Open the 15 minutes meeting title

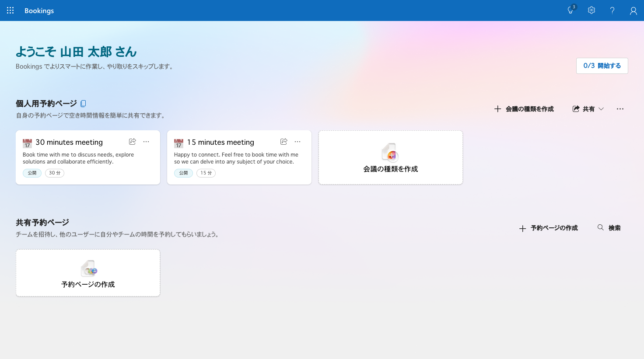(x=220, y=142)
